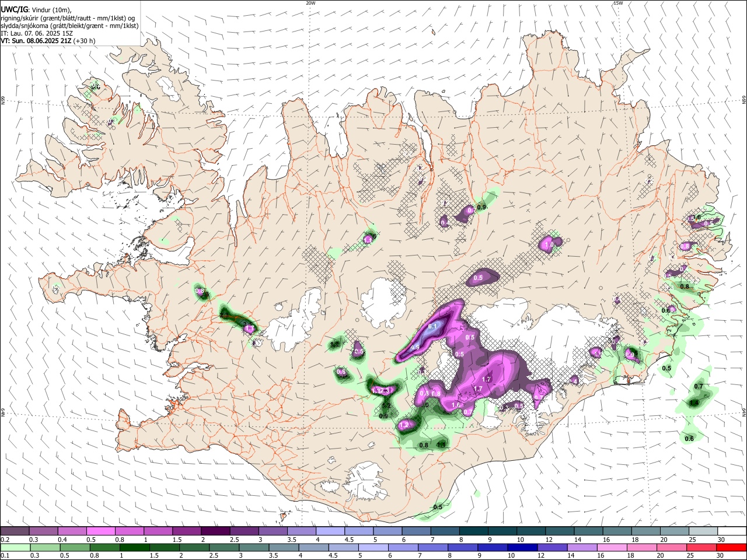Click the '4.9' precipitation value on the map
Image resolution: width=747 pixels, height=560 pixels.
pos(416,348)
